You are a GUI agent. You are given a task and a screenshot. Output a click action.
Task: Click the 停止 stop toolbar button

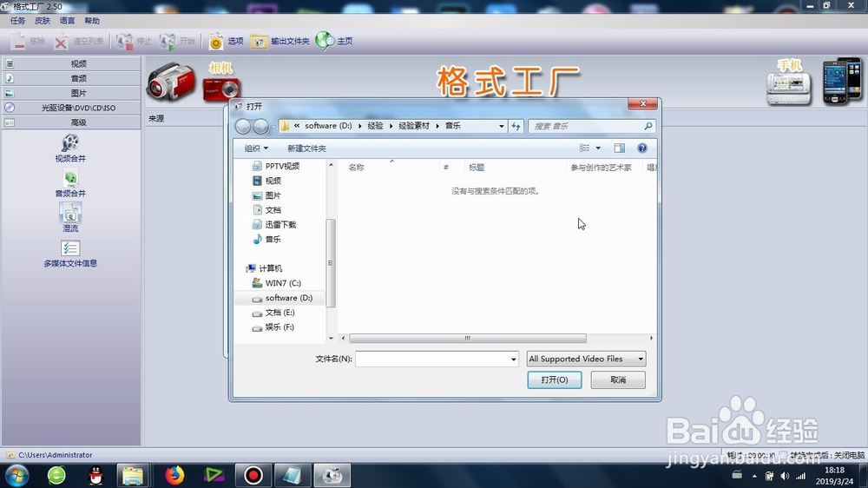pos(134,41)
